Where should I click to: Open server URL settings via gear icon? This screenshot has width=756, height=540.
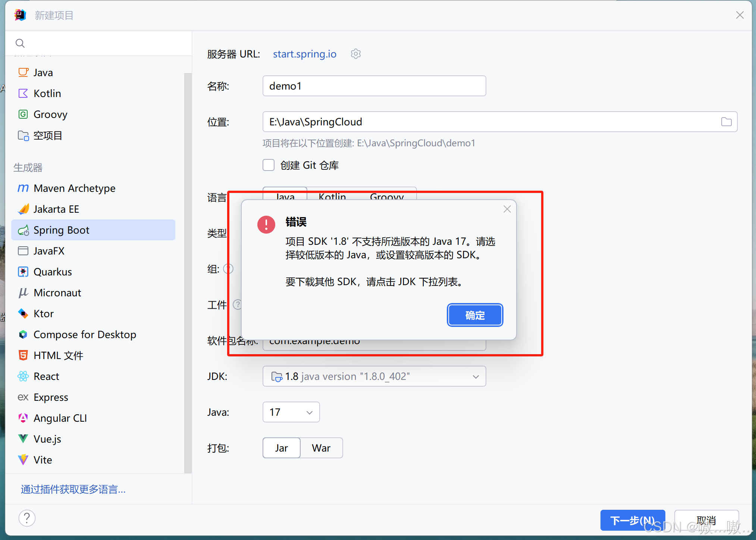[355, 54]
